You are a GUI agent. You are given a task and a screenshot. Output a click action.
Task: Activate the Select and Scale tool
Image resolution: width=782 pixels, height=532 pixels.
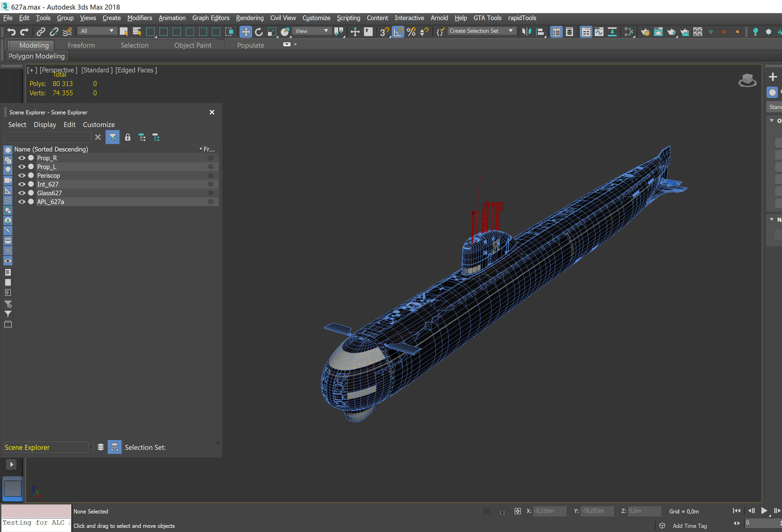[x=272, y=32]
